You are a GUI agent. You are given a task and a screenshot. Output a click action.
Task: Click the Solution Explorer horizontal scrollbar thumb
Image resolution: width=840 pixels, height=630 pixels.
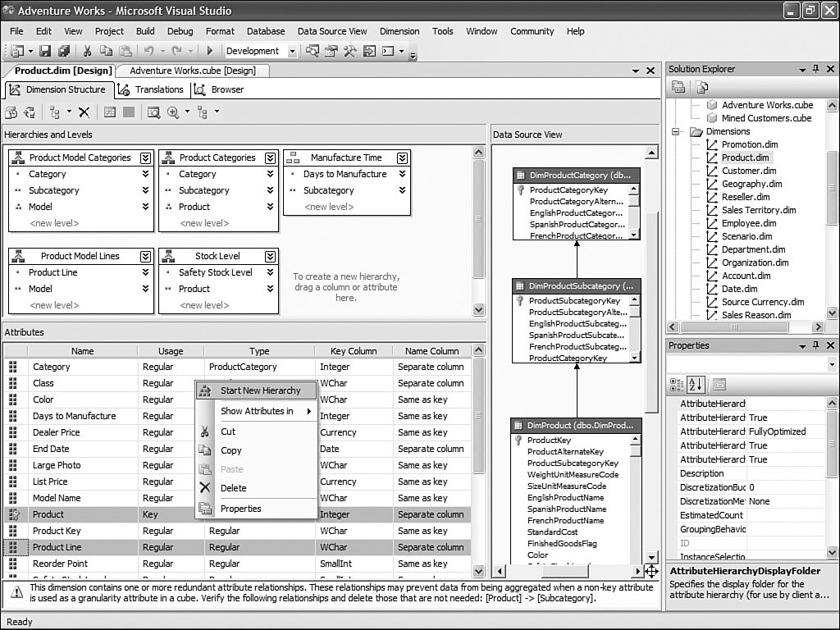click(x=734, y=326)
